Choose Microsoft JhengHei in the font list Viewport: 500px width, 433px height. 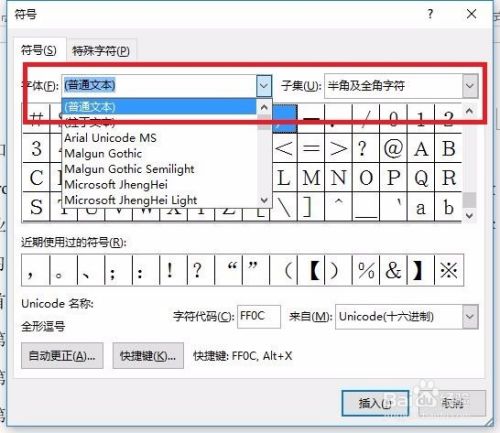[x=159, y=184]
